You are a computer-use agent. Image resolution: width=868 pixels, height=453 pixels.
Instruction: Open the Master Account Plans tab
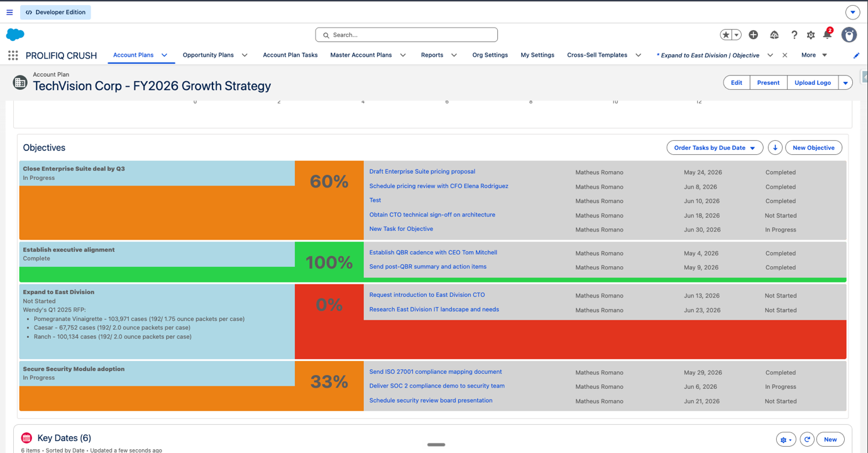pos(361,55)
